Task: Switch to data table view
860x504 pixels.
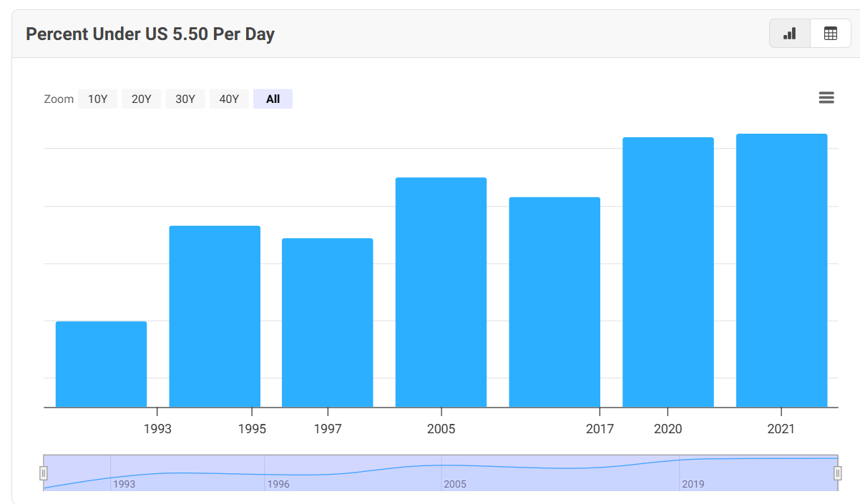Action: pos(831,34)
